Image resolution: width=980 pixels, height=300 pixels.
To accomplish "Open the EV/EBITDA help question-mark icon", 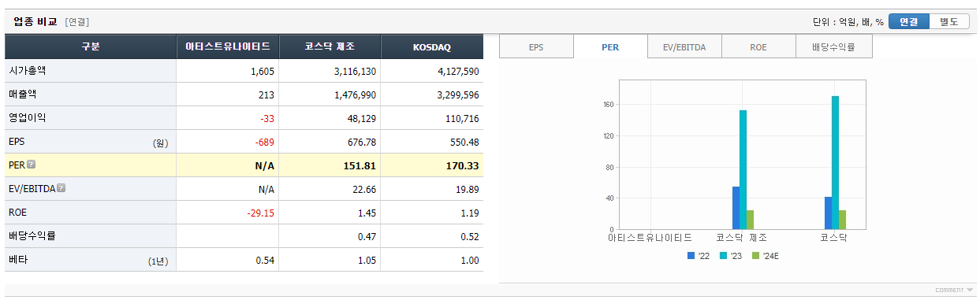I will (x=61, y=189).
